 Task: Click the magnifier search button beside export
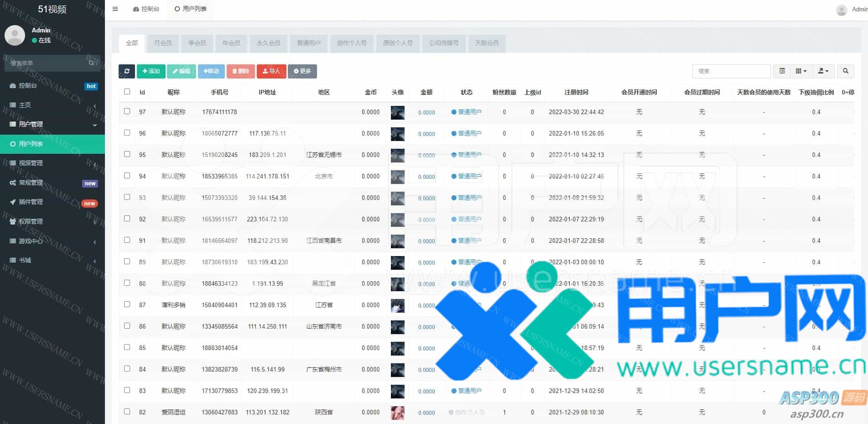pyautogui.click(x=845, y=71)
